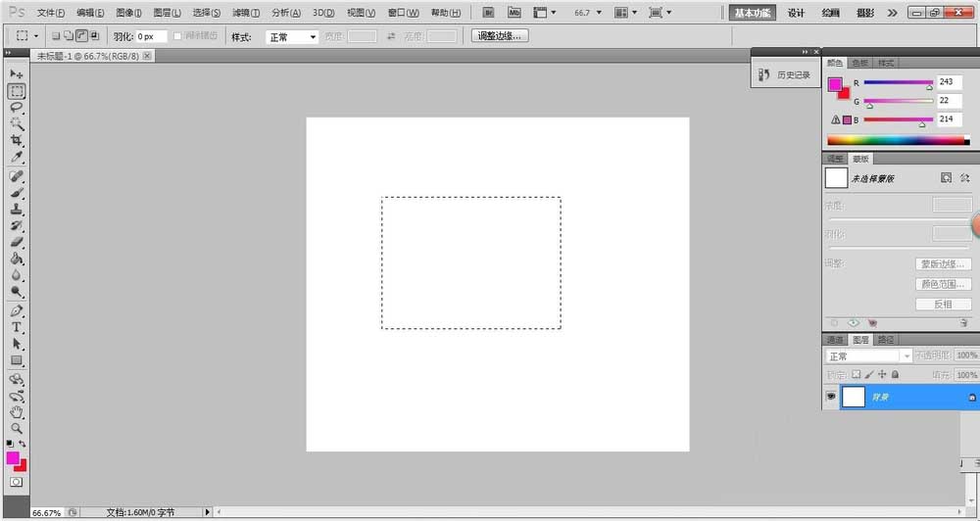Open the arrange documents dropdown
980x521 pixels.
pos(625,13)
